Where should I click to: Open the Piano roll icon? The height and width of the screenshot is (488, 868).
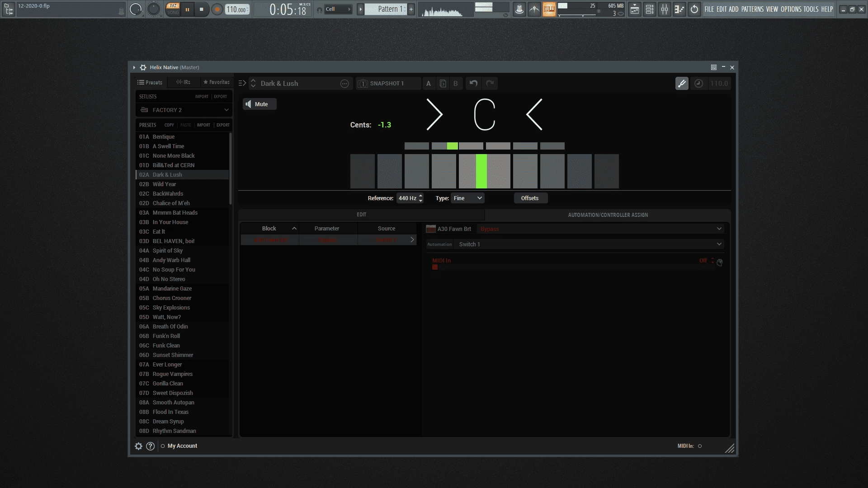[679, 9]
